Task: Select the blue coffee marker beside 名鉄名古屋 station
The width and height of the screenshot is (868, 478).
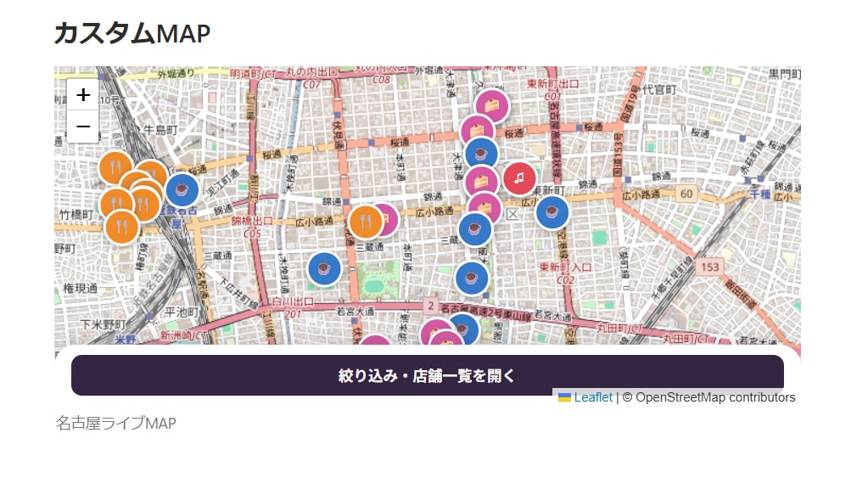Action: (x=182, y=190)
